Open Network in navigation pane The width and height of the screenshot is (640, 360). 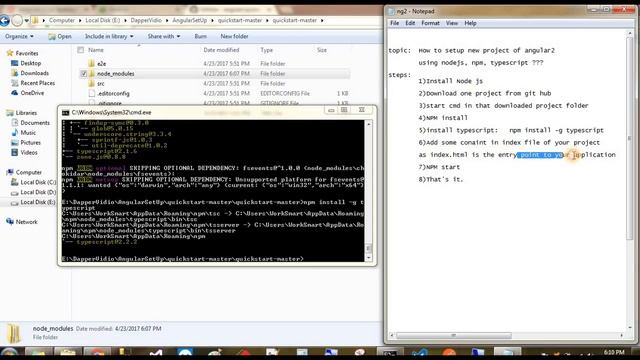(26, 222)
